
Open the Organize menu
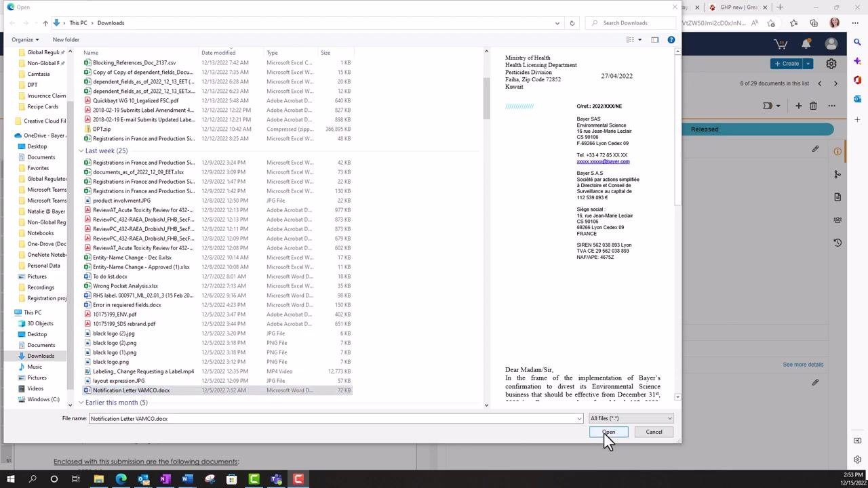click(24, 40)
